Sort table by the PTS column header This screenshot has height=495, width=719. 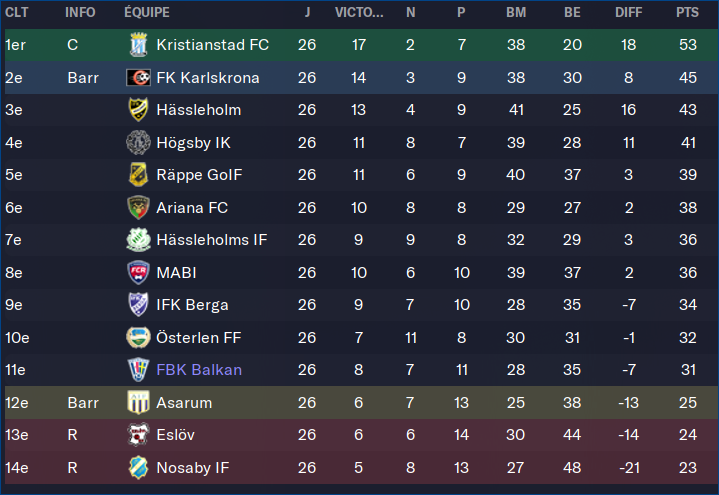click(x=687, y=12)
